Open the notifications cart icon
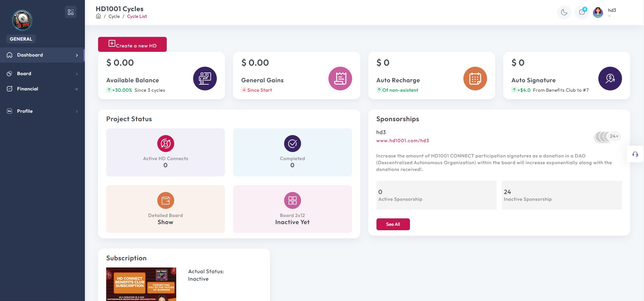 582,12
